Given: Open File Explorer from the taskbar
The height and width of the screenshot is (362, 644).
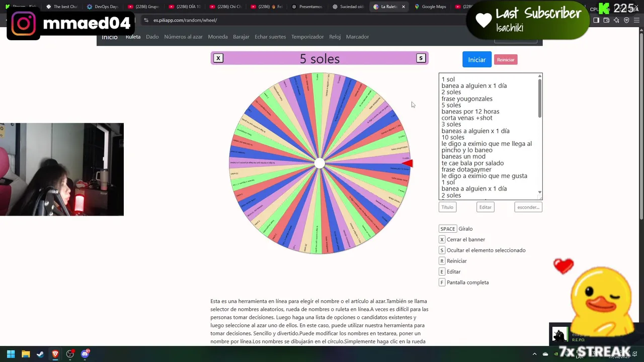Looking at the screenshot, I should pyautogui.click(x=26, y=354).
